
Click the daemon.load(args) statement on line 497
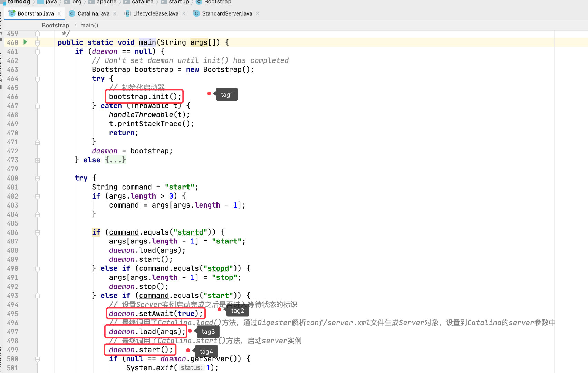147,332
